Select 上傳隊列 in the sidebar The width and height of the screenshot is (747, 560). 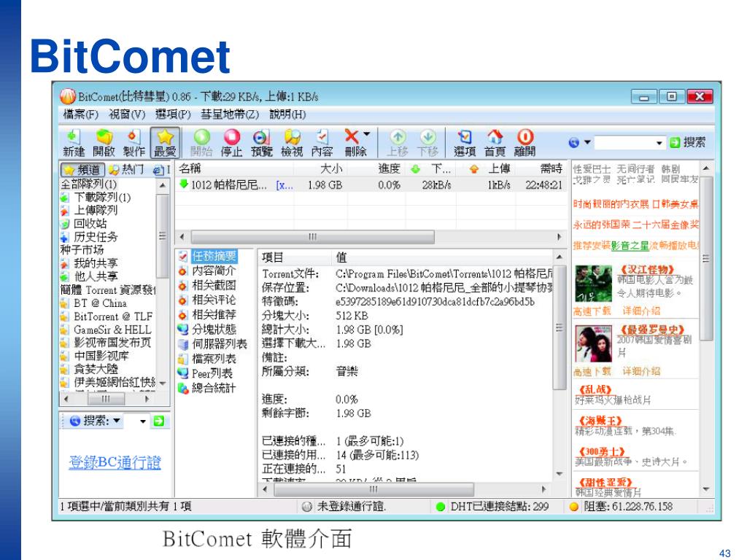coord(96,210)
